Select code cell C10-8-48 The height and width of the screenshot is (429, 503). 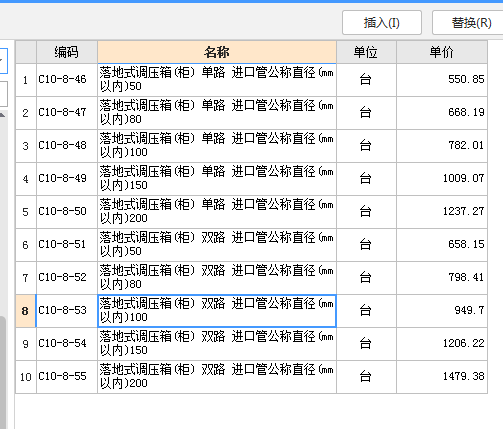[x=67, y=146]
